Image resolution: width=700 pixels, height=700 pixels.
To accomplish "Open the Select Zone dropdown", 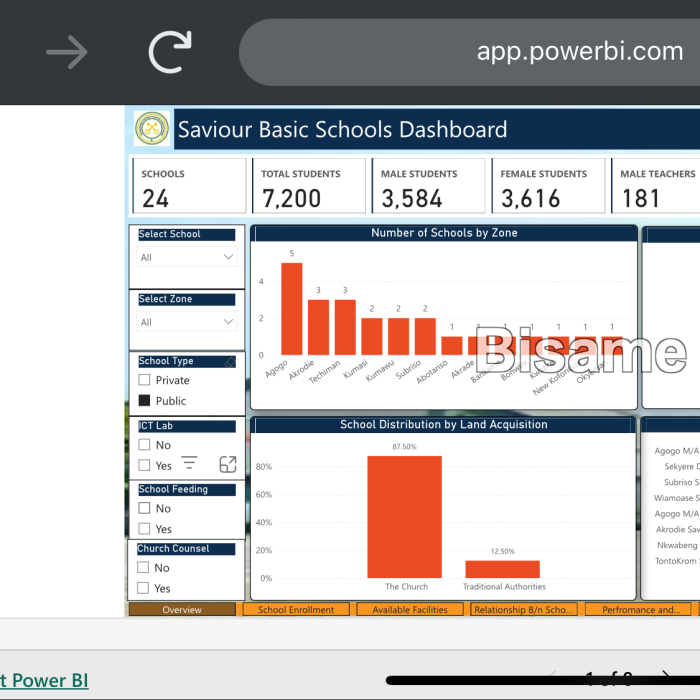I will pos(187,322).
